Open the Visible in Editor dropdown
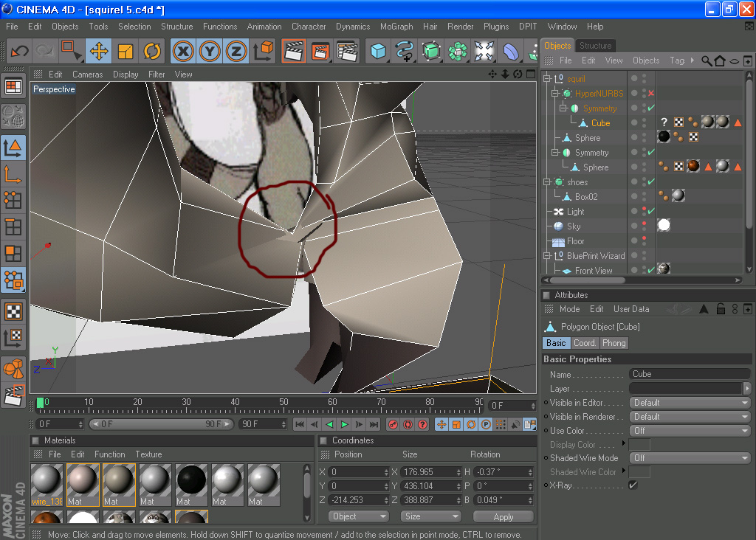 [x=690, y=403]
